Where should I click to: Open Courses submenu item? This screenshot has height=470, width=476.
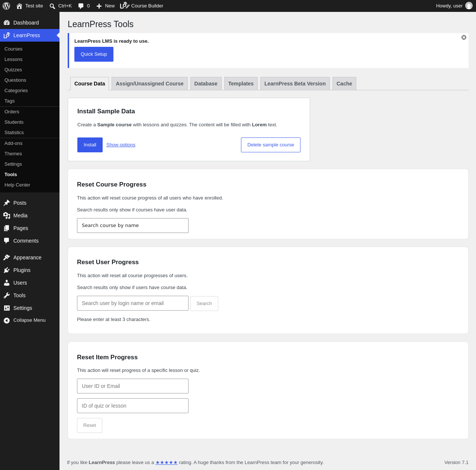click(30, 49)
